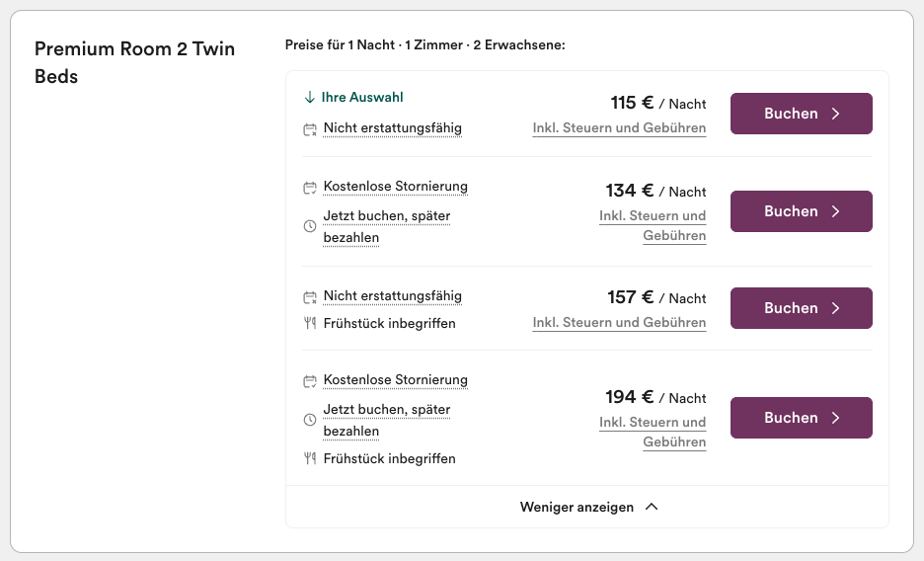Open Inkl. Steuern und Gebühren under 115 €
The width and height of the screenshot is (924, 561).
point(619,127)
